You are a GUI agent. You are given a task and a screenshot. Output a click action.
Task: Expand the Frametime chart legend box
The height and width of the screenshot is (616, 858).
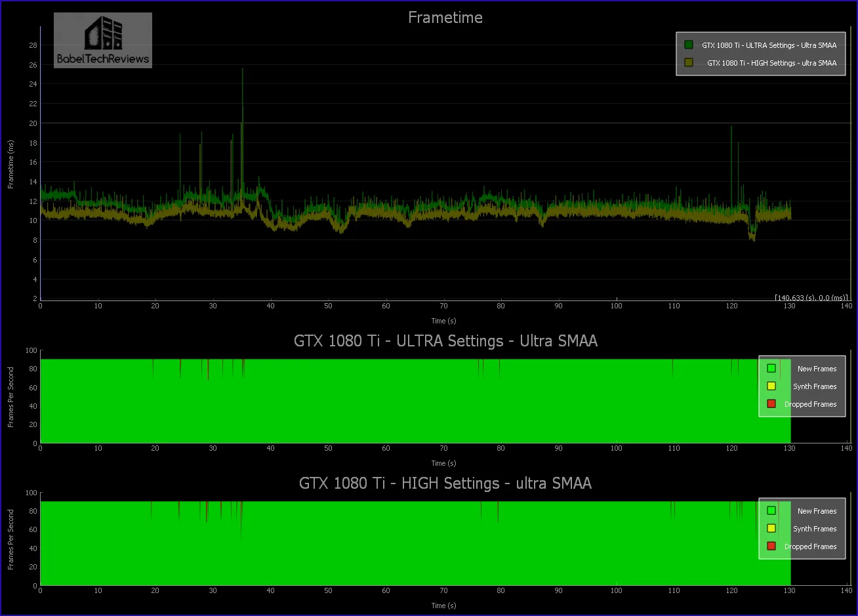[760, 54]
